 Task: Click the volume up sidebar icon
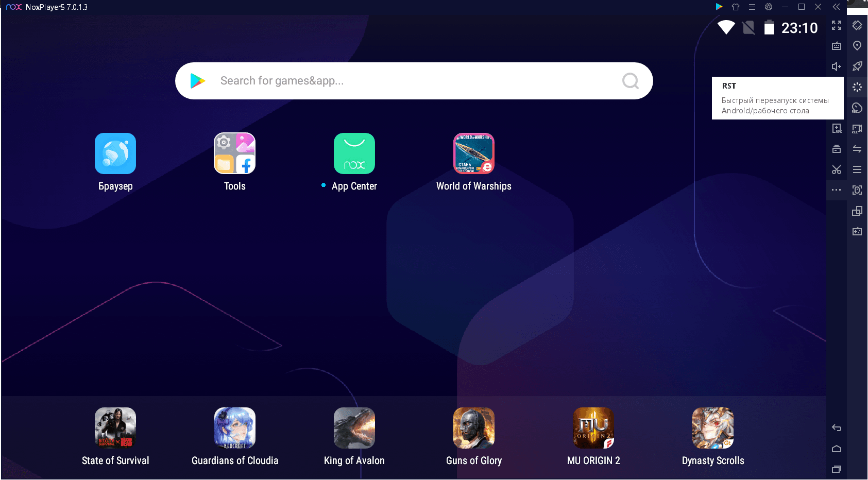tap(837, 66)
